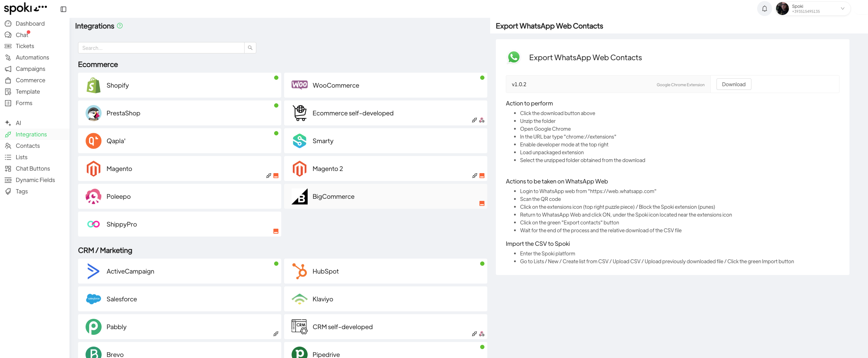This screenshot has height=358, width=868.
Task: Click the Ecommerce section heading
Action: coord(98,64)
